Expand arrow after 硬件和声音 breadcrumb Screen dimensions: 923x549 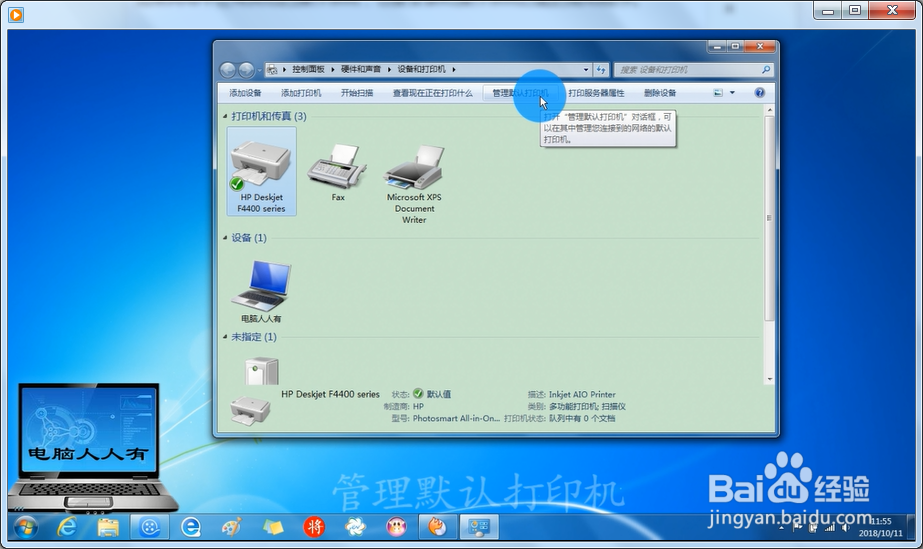point(389,69)
